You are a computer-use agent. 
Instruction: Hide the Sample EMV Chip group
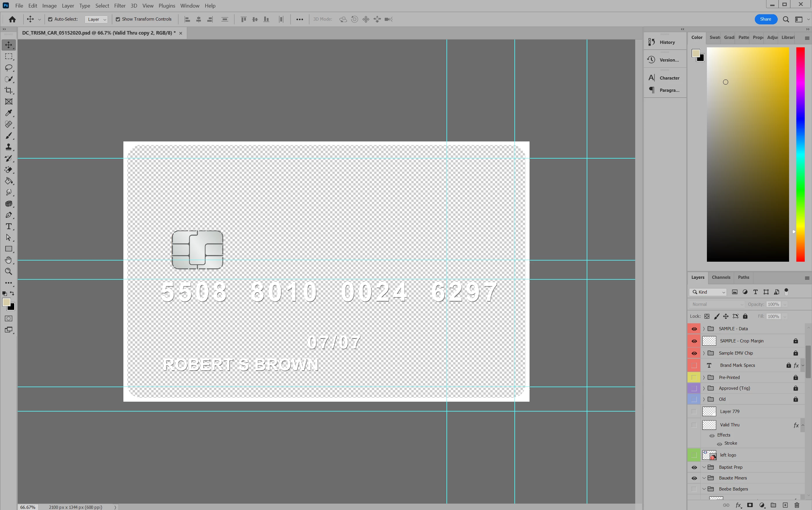coord(694,353)
